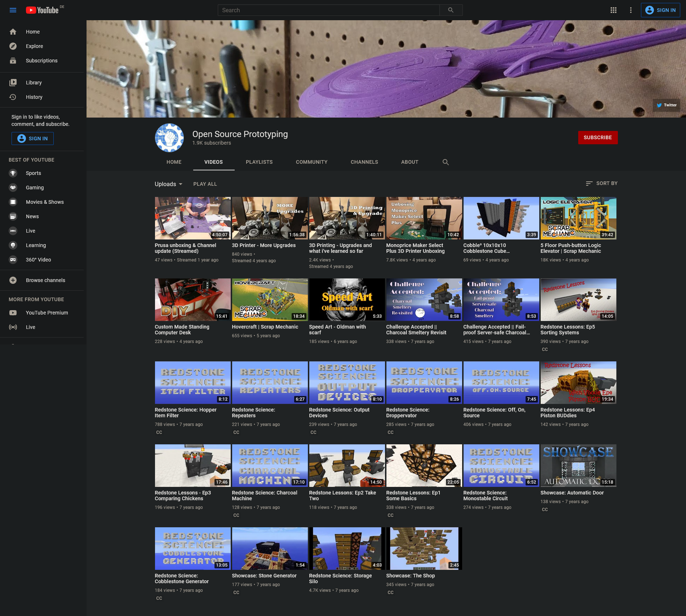Click the YouTube logo
Screen dimensions: 686x616
[42, 10]
